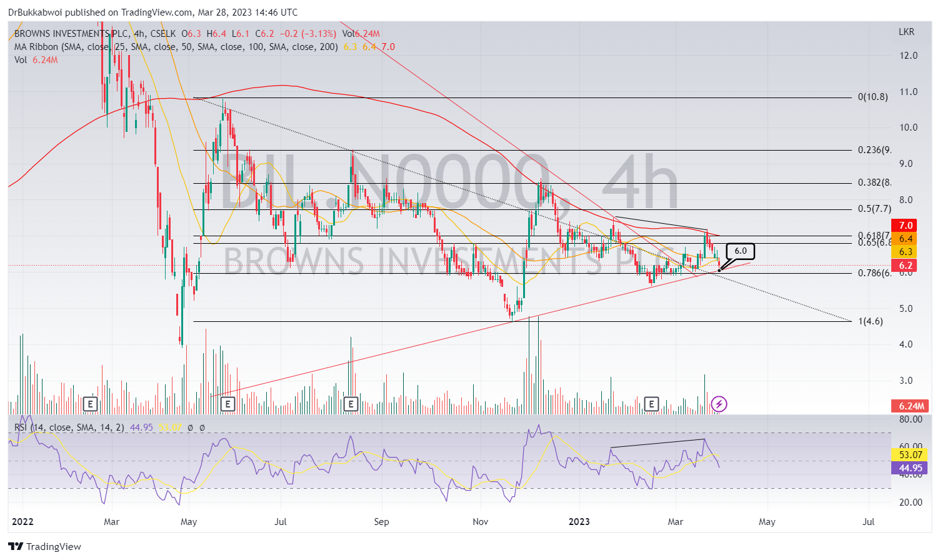Click the earnings E marker in February 2023
Screen dimensions: 940x560
[652, 404]
